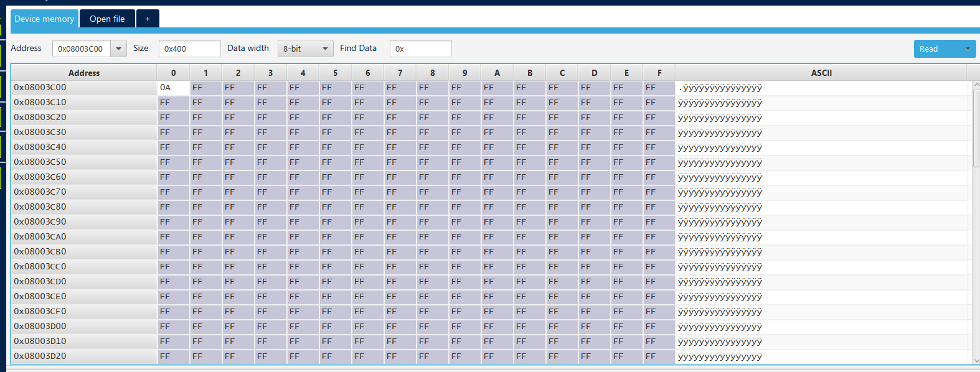
Task: Select row address 0x08003C80
Action: pos(40,207)
